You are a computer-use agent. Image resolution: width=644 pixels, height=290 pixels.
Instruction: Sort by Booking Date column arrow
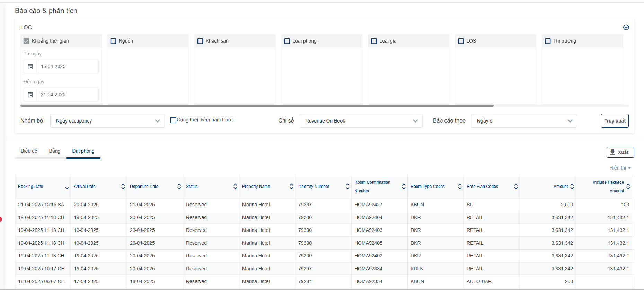(67, 188)
